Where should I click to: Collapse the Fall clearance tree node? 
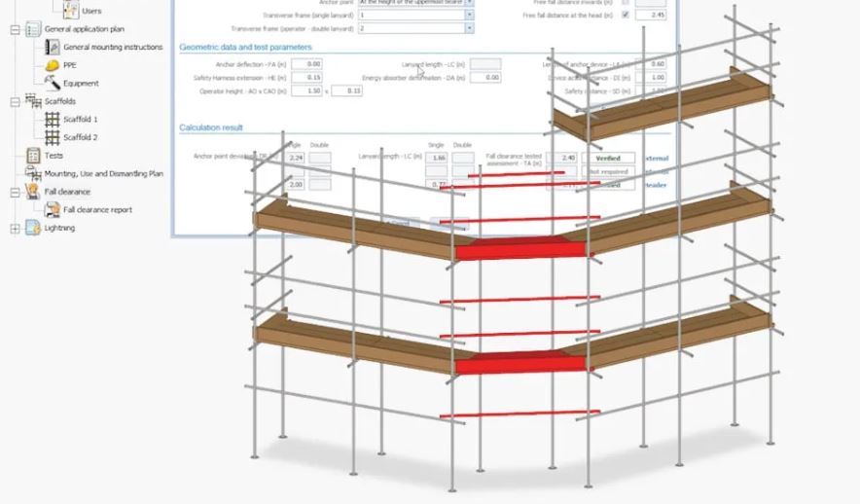pyautogui.click(x=15, y=192)
